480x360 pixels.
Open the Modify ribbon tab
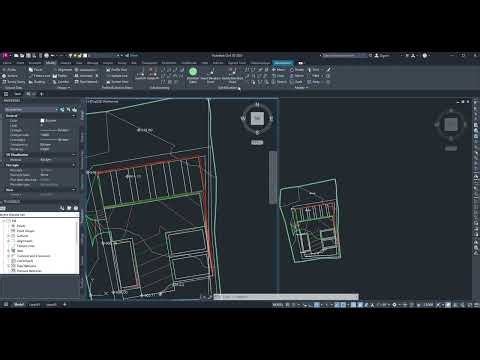point(50,63)
